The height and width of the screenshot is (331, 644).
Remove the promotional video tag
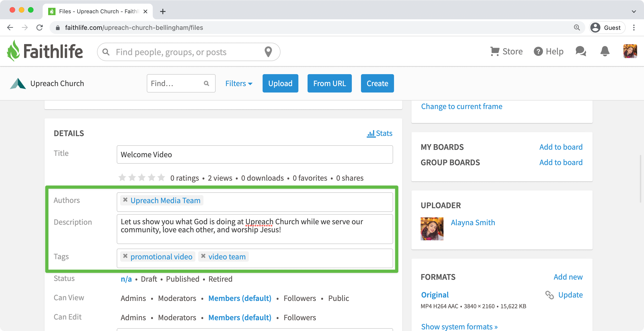tap(125, 256)
